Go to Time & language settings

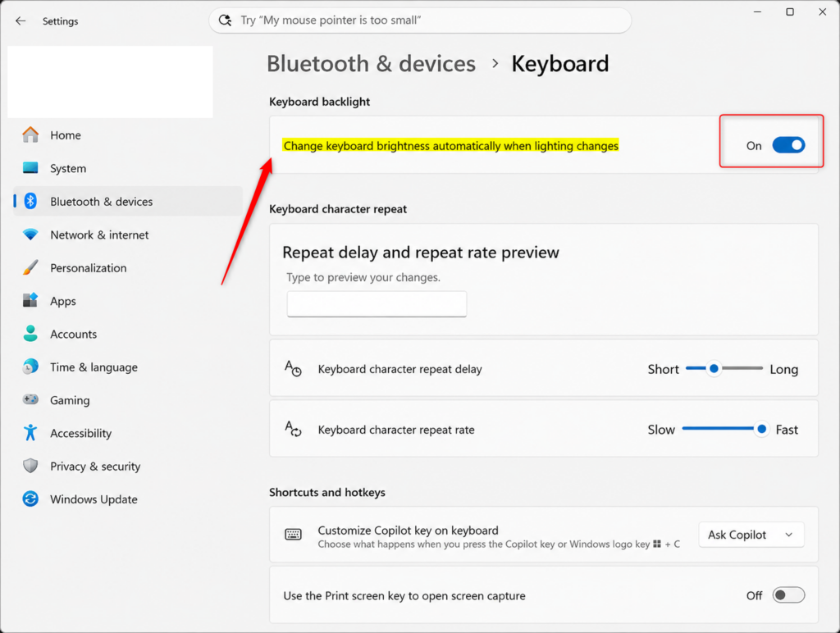click(x=127, y=367)
